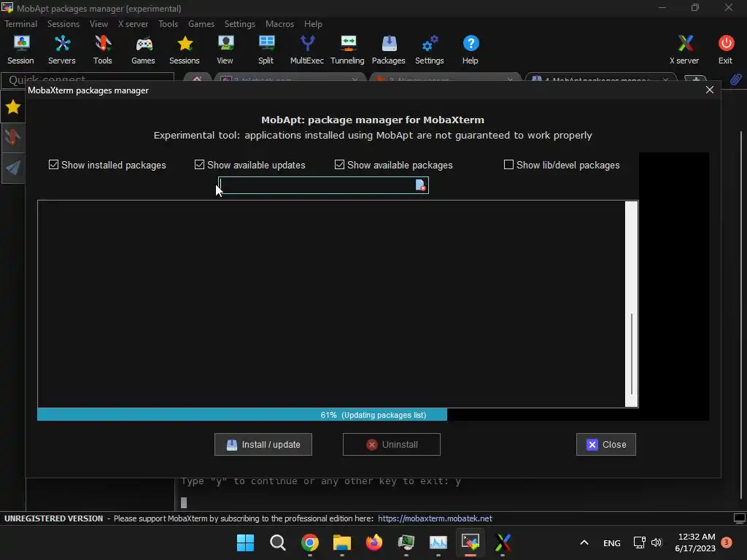Open the sidebar paper plane tab
The image size is (747, 560).
click(x=13, y=167)
